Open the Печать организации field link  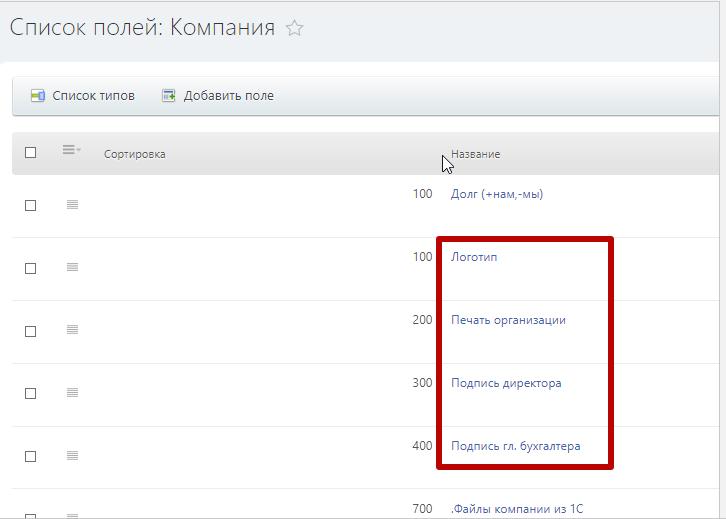(508, 320)
